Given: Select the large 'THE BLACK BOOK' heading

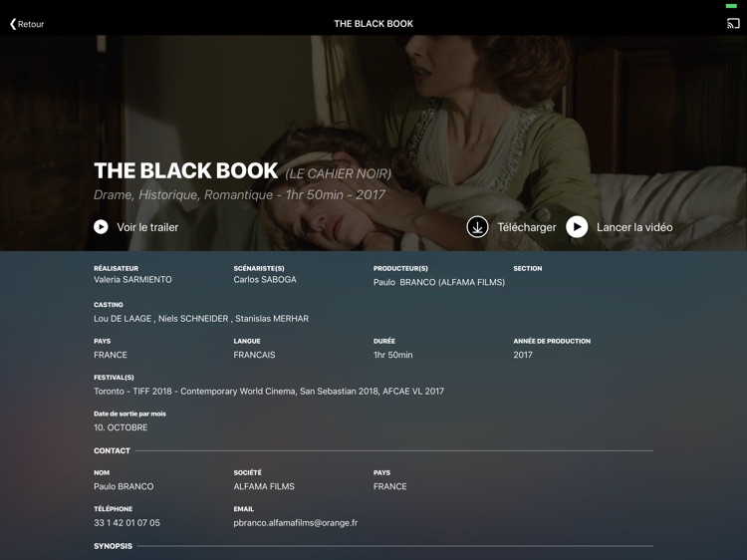Looking at the screenshot, I should [x=186, y=170].
